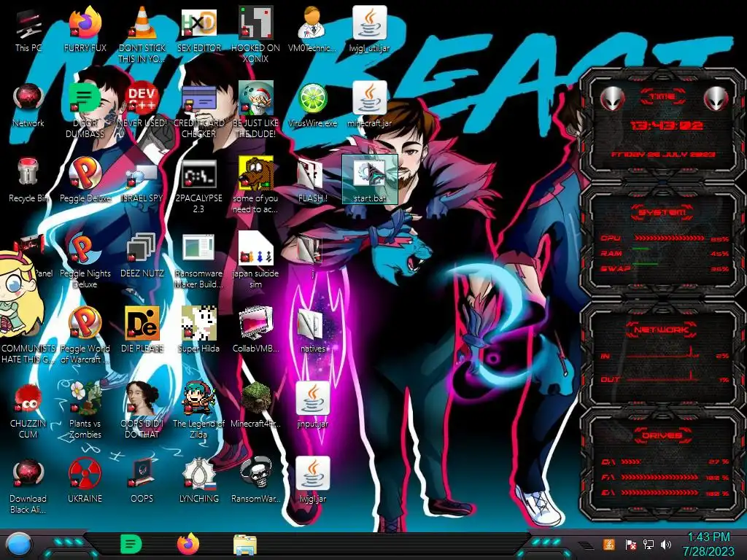
Task: Open the VM0Technic... desktop icon
Action: [312, 29]
